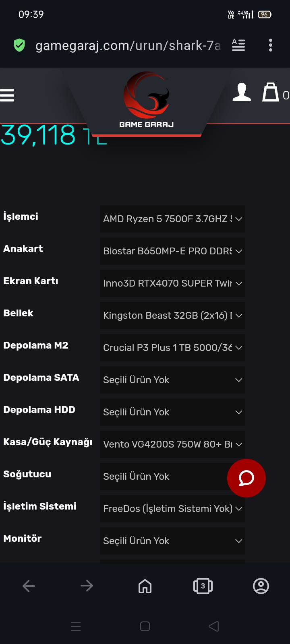Open the Depolama SATA dropdown
The width and height of the screenshot is (290, 644).
click(172, 380)
